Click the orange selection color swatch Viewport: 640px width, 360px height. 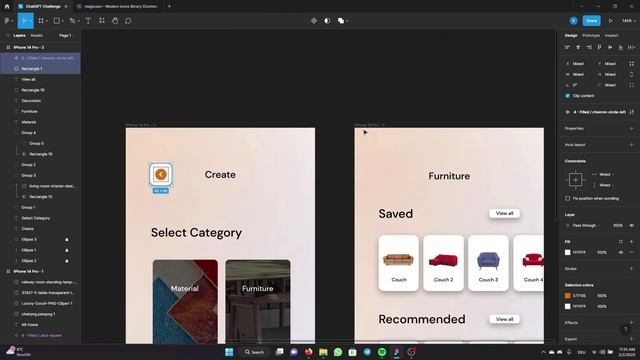point(567,296)
